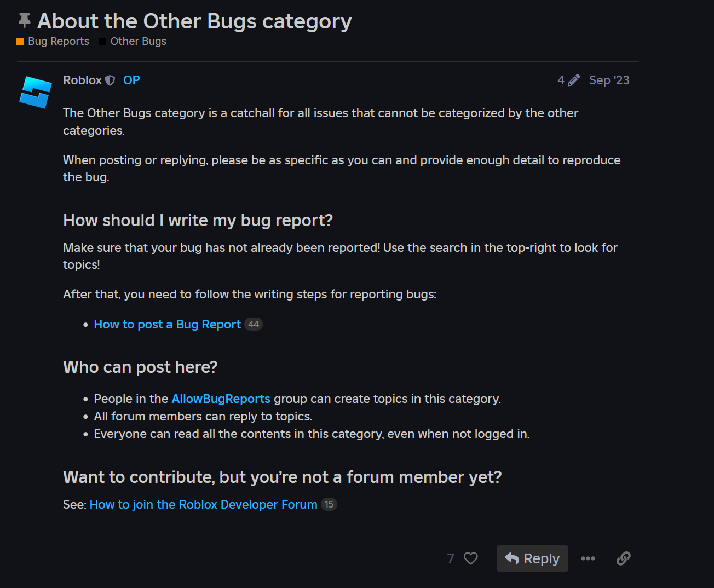Click the 15 badge beside the forum link
714x588 pixels.
329,504
